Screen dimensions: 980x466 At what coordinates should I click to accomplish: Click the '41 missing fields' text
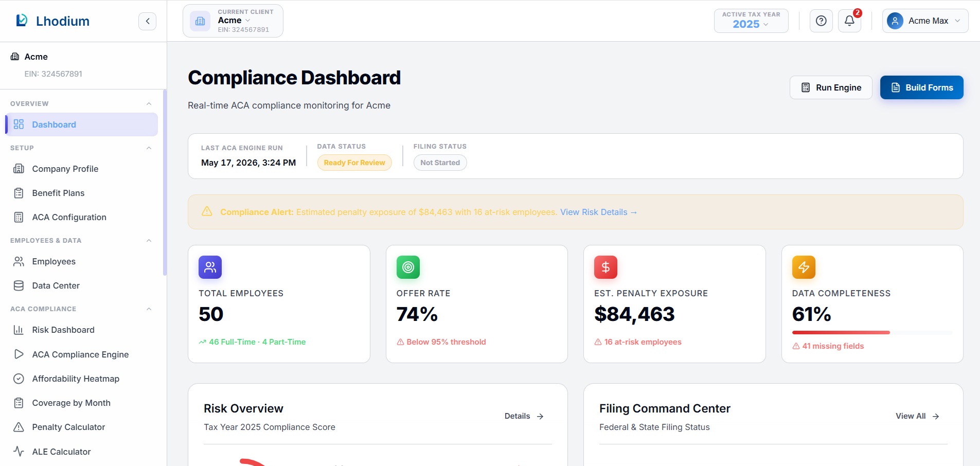[833, 346]
